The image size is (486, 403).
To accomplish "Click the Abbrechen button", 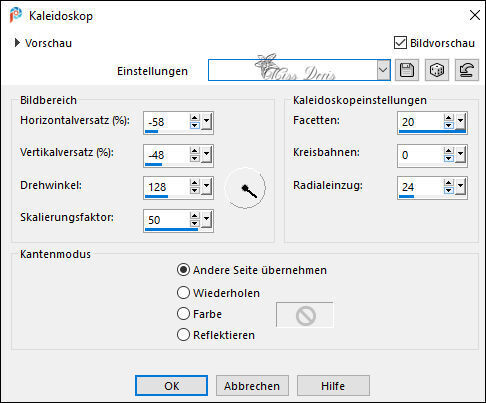I will pos(252,386).
